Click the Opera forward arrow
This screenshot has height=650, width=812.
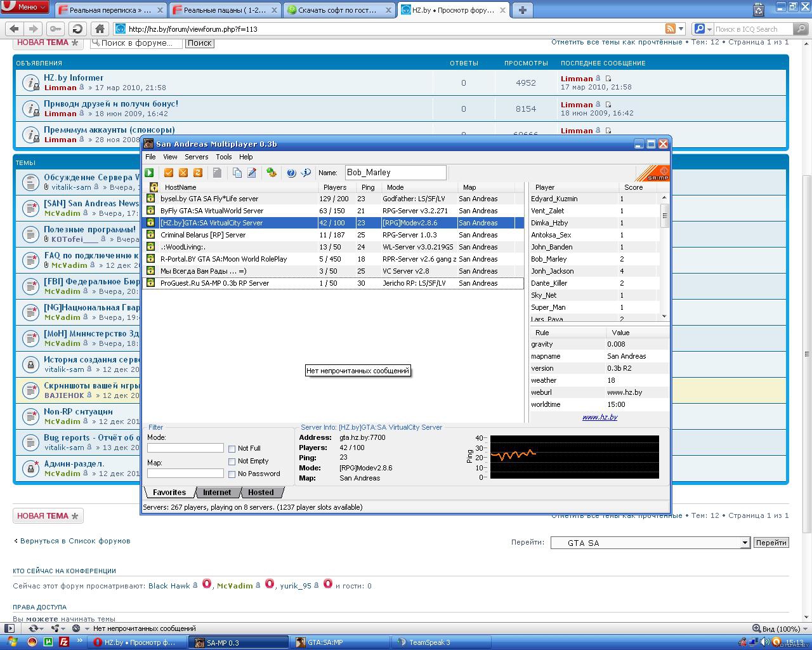tap(34, 29)
